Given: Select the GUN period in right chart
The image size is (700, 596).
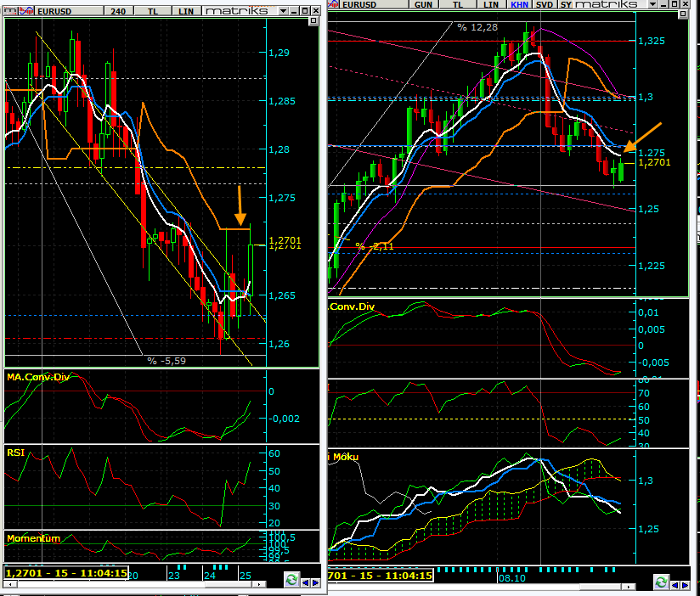Looking at the screenshot, I should [421, 4].
